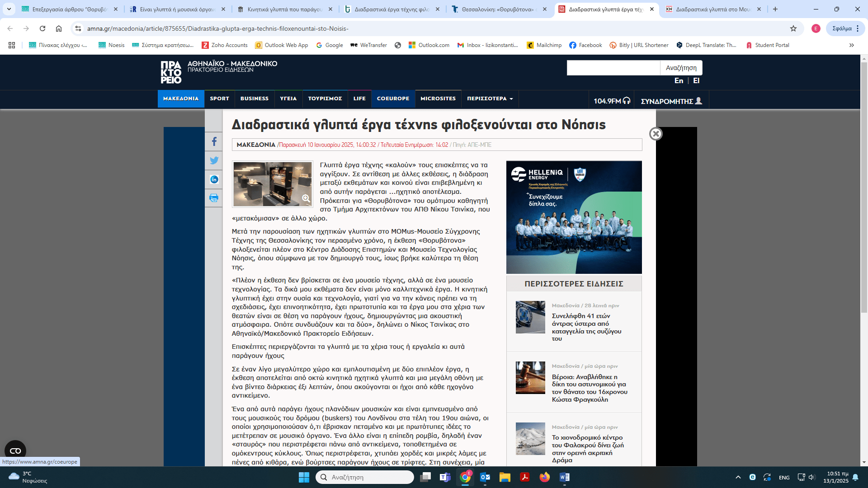Expand the ΠΕΡΙΣΣΟΤΕΡΑ dropdown menu
This screenshot has height=488, width=868.
pyautogui.click(x=490, y=99)
